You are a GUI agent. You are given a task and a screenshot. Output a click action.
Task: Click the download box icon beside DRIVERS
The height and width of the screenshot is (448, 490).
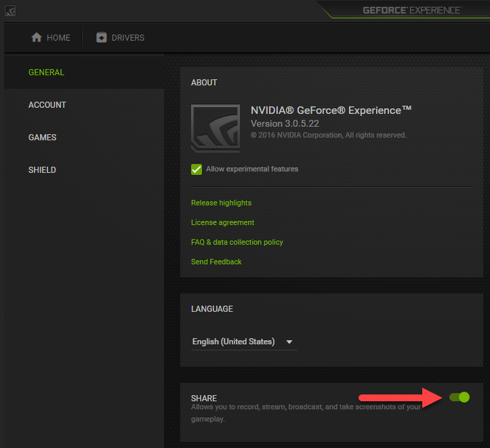pos(102,38)
